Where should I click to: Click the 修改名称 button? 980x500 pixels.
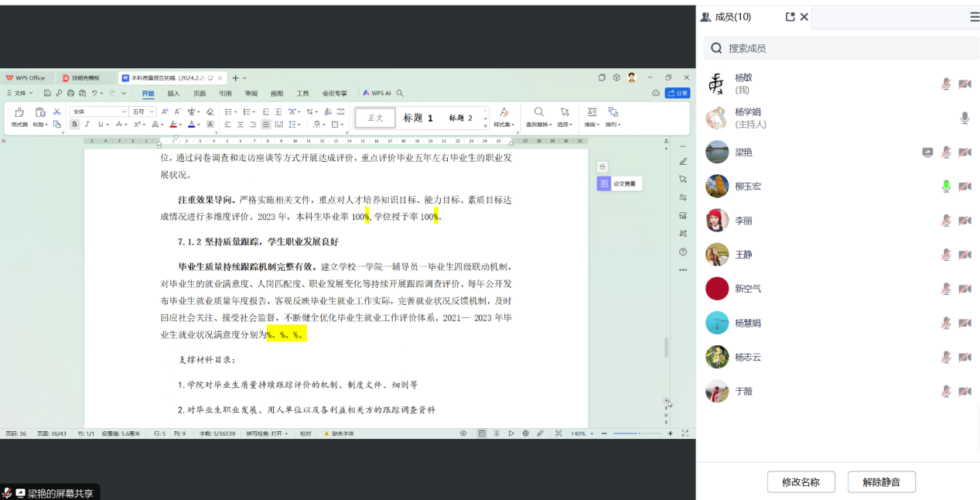pos(801,481)
